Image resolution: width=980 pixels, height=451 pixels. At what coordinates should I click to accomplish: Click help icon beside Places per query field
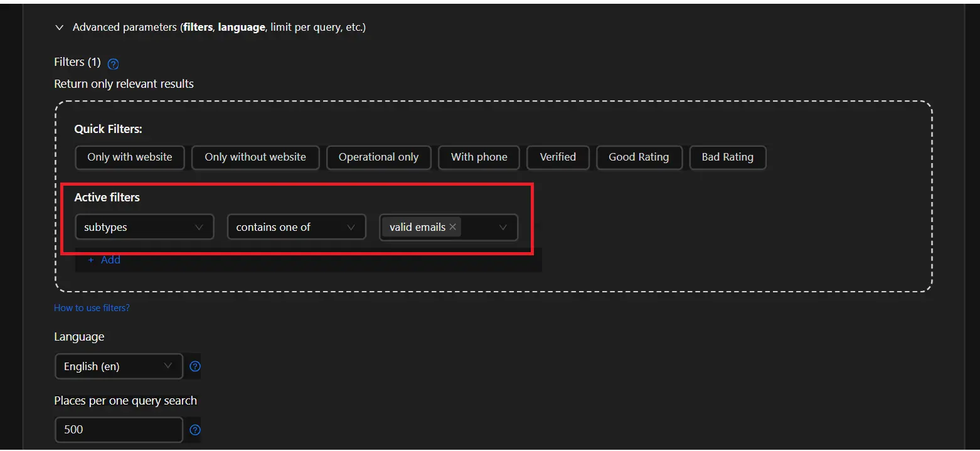tap(195, 430)
